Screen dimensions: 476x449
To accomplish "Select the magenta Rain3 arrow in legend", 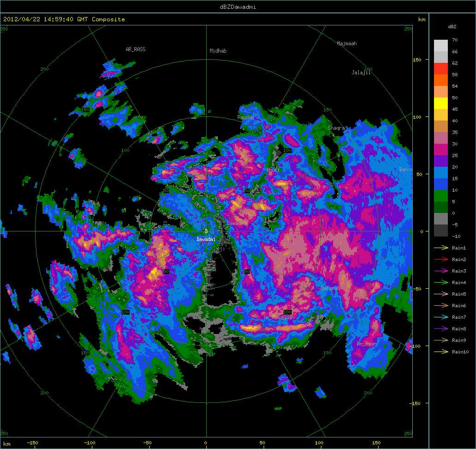I will coord(441,271).
